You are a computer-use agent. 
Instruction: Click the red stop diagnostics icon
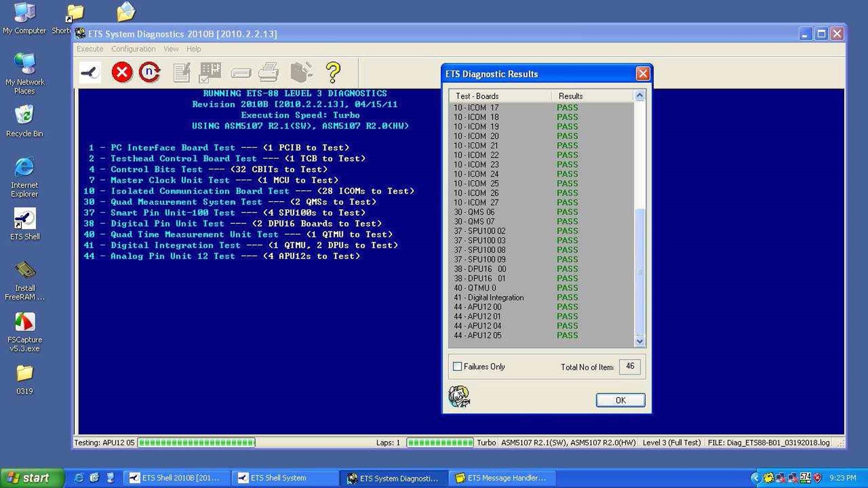[122, 72]
